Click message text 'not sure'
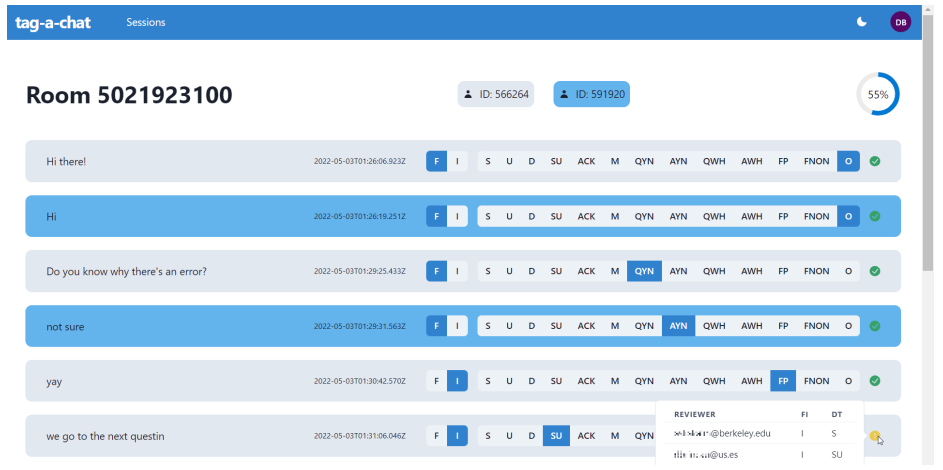Viewport: 943px width, 470px height. (x=65, y=326)
